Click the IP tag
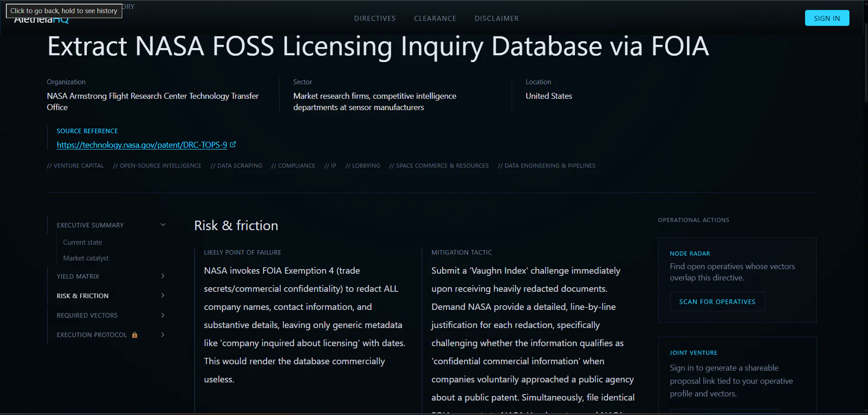This screenshot has height=415, width=868. click(330, 166)
